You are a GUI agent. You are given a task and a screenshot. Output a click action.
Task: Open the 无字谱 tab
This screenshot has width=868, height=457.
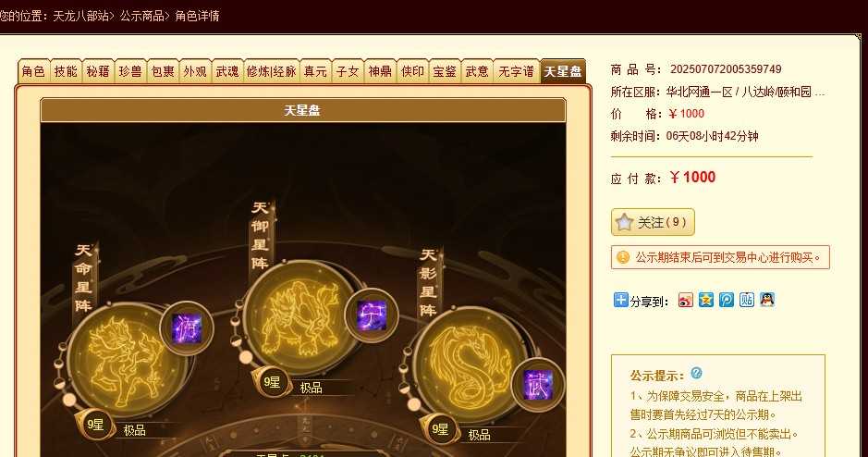(x=516, y=71)
